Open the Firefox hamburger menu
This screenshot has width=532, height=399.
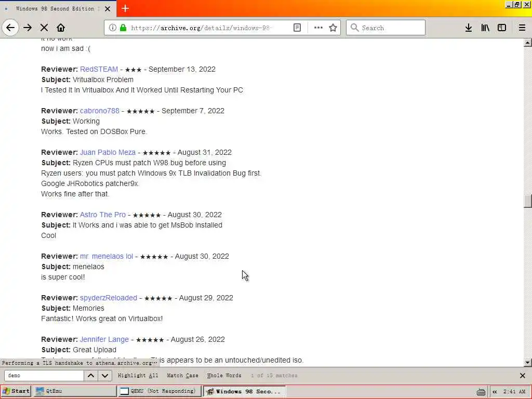point(522,28)
